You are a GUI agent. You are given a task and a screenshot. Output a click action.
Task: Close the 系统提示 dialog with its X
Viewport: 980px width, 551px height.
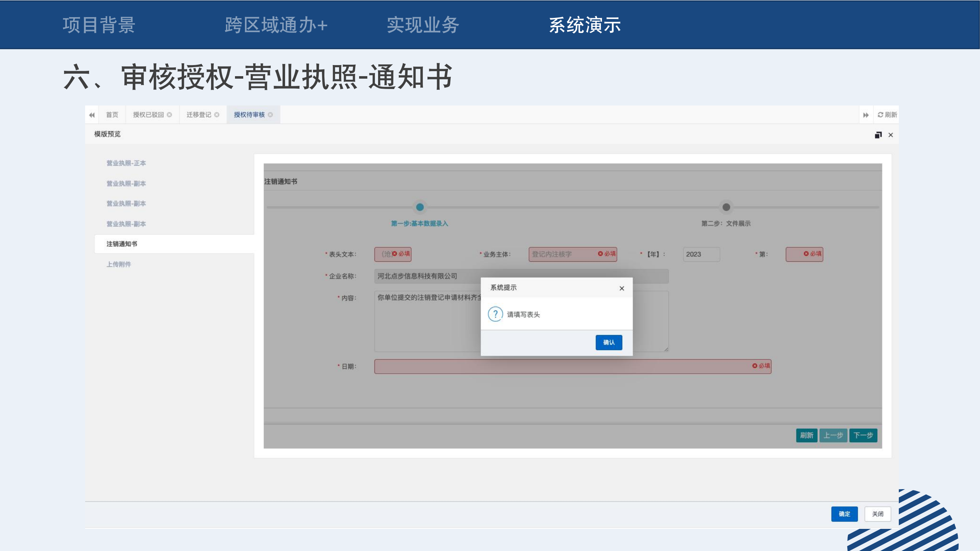(622, 288)
